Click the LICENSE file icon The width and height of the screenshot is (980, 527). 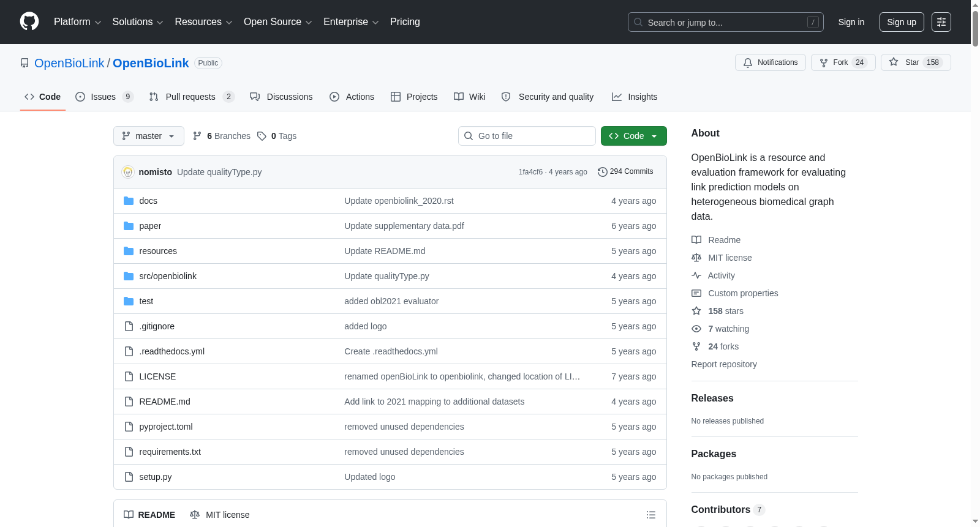click(129, 376)
